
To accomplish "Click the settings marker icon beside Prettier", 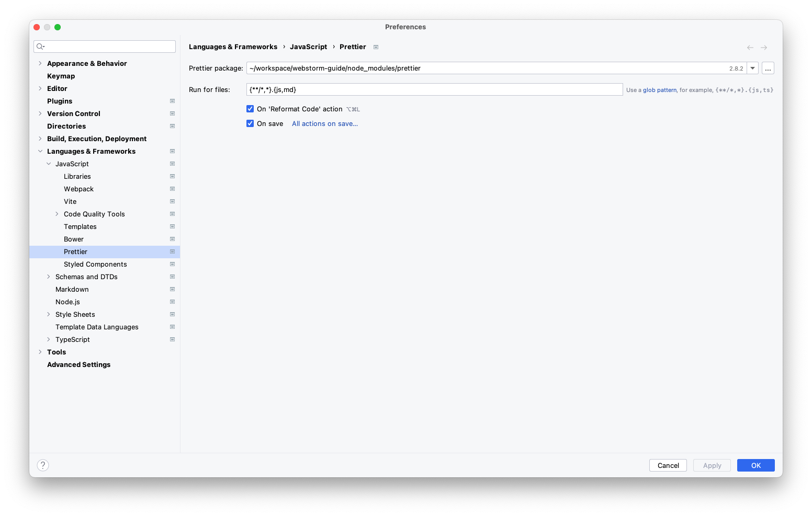I will (172, 251).
